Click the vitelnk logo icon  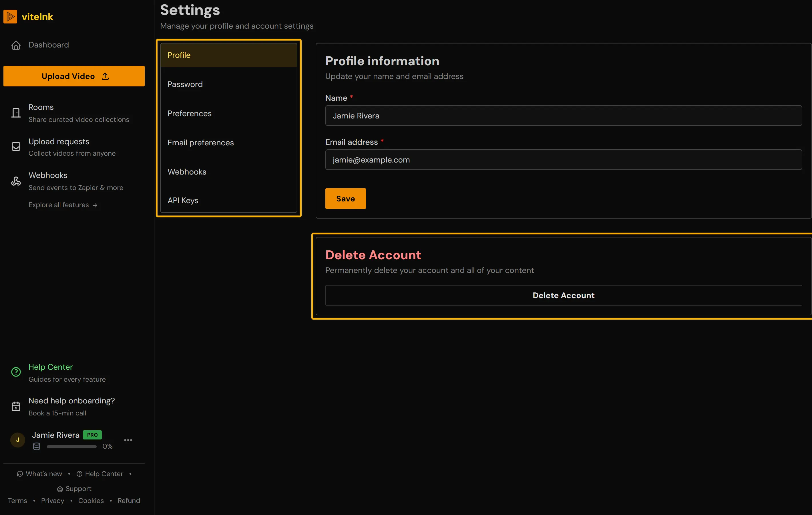pyautogui.click(x=10, y=17)
